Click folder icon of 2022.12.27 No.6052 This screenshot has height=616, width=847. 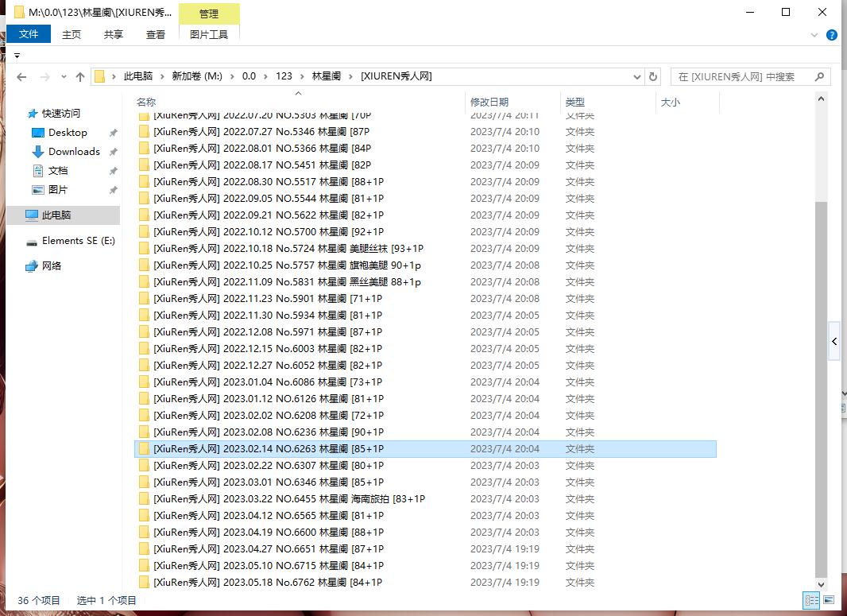[144, 366]
